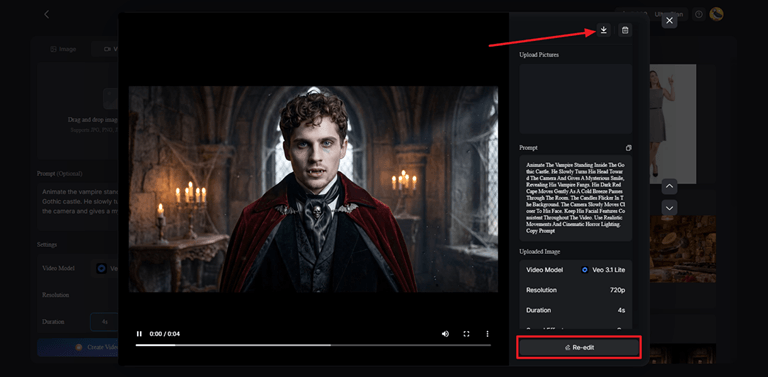This screenshot has height=377, width=768.
Task: Switch the video player to fullscreen
Action: [x=466, y=334]
